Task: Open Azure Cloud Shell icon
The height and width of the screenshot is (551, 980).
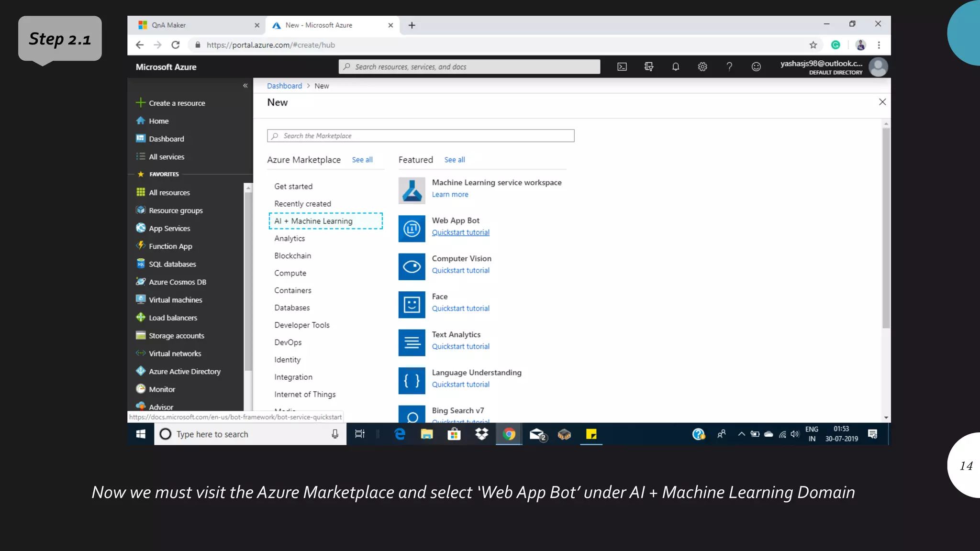Action: tap(622, 67)
